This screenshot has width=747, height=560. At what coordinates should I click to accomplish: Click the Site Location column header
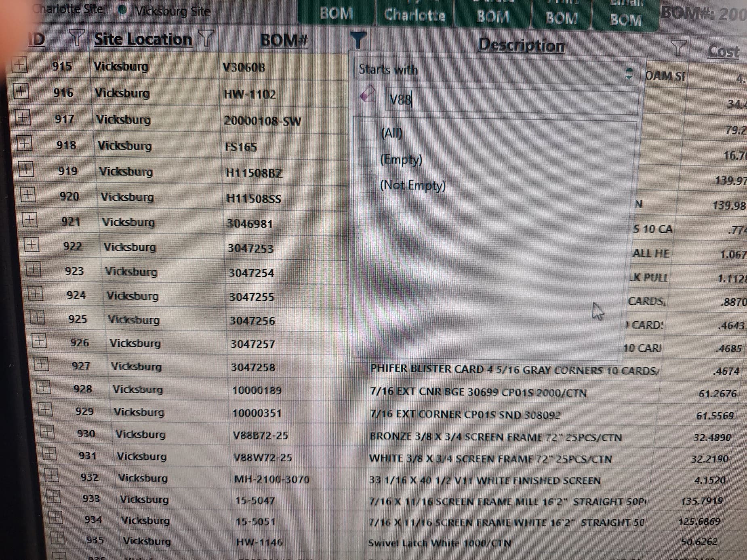[143, 40]
